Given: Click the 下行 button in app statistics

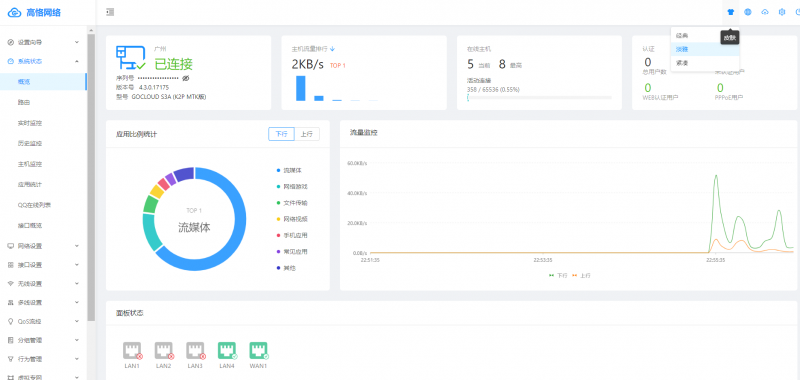Looking at the screenshot, I should [x=282, y=134].
